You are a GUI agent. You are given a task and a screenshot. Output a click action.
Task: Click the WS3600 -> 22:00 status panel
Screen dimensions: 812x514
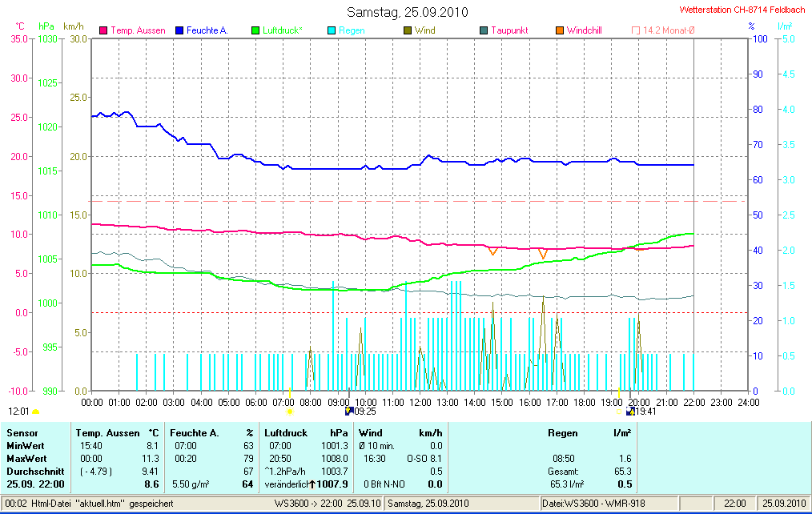(x=328, y=503)
